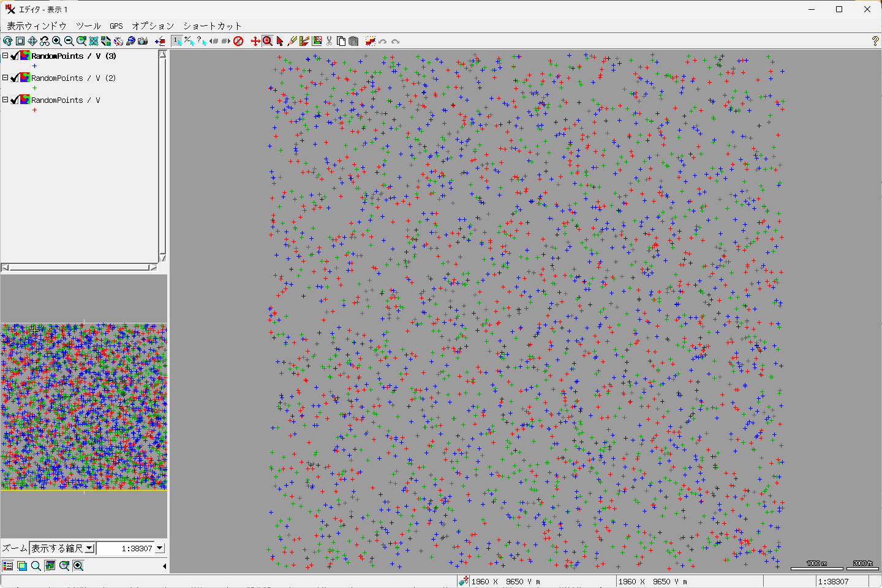Click the zoom out magnifier toolbar icon
Viewport: 882px width, 588px height.
click(x=69, y=41)
